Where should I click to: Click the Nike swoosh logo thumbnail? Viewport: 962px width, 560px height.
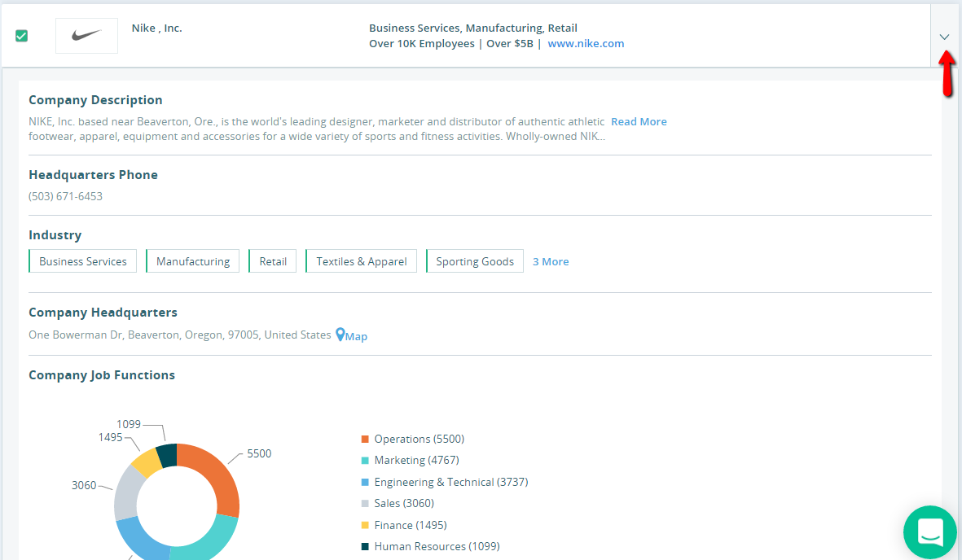pyautogui.click(x=86, y=36)
